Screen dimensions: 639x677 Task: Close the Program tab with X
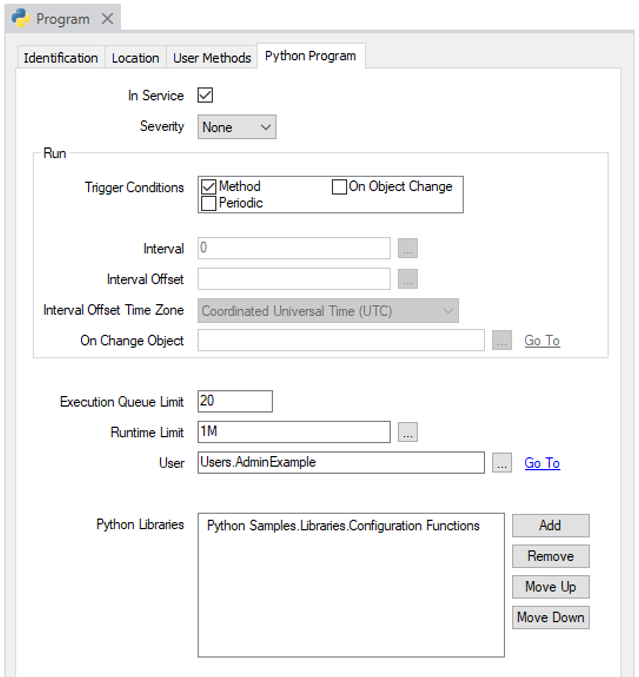click(x=108, y=19)
